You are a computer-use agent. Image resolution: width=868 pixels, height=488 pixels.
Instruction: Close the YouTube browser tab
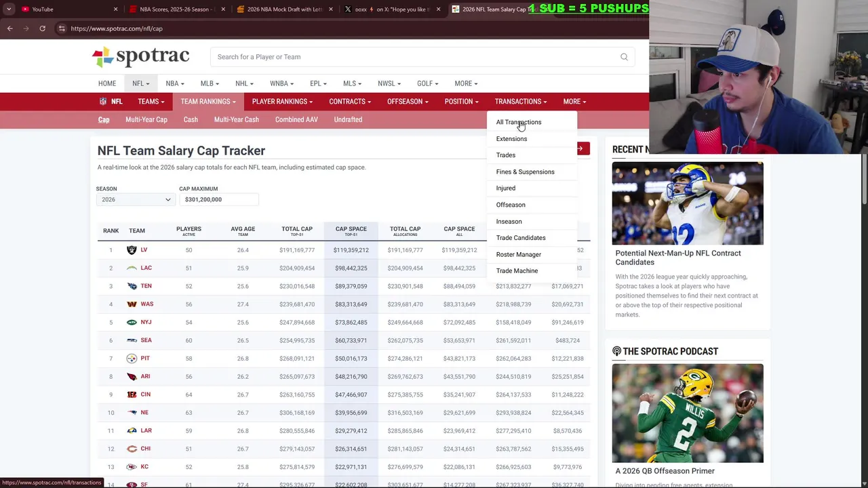tap(115, 9)
